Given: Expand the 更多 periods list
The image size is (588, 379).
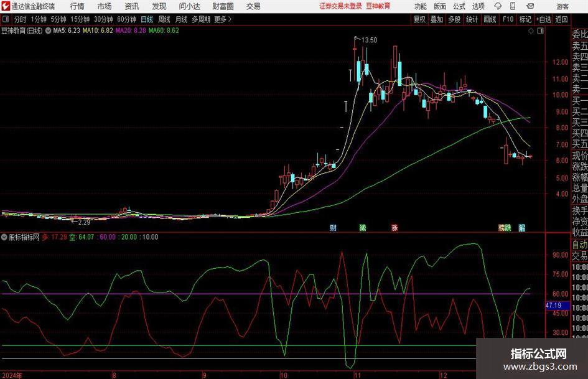Looking at the screenshot, I should 223,19.
